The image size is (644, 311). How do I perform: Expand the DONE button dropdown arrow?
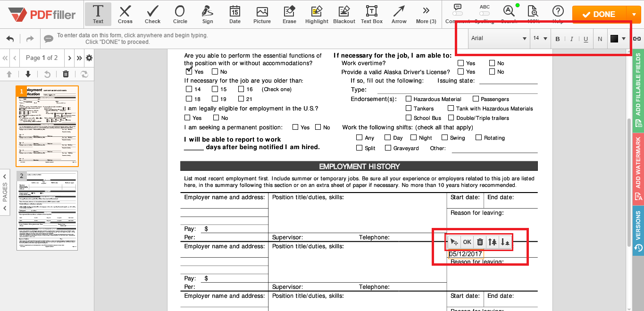coord(633,14)
